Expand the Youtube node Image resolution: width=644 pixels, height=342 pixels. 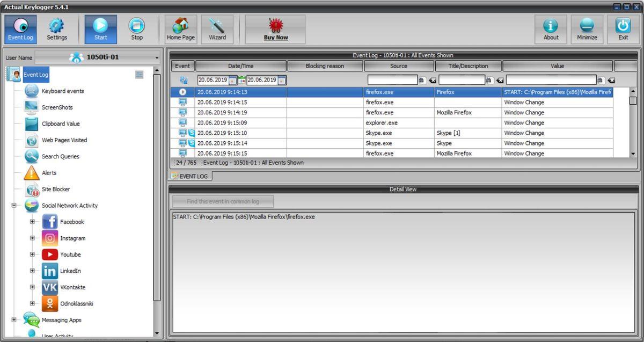coord(32,254)
